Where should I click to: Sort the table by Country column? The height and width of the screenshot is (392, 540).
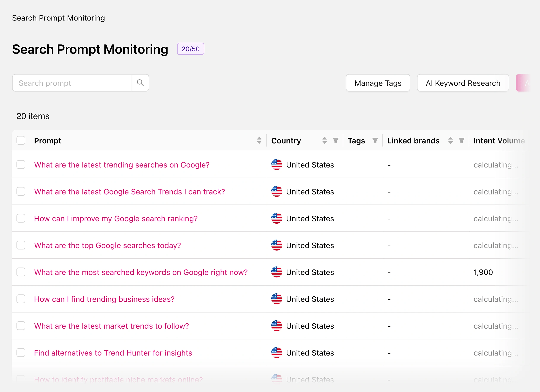[324, 141]
